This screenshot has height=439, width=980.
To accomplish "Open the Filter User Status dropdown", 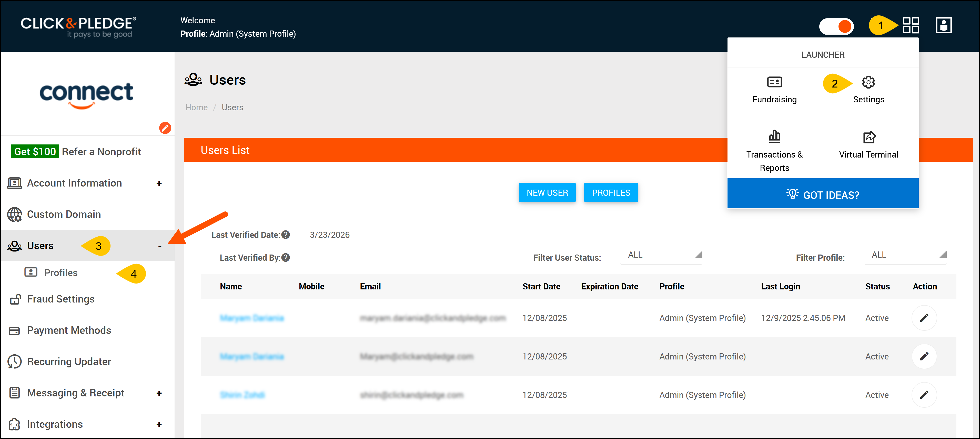I will pos(661,255).
